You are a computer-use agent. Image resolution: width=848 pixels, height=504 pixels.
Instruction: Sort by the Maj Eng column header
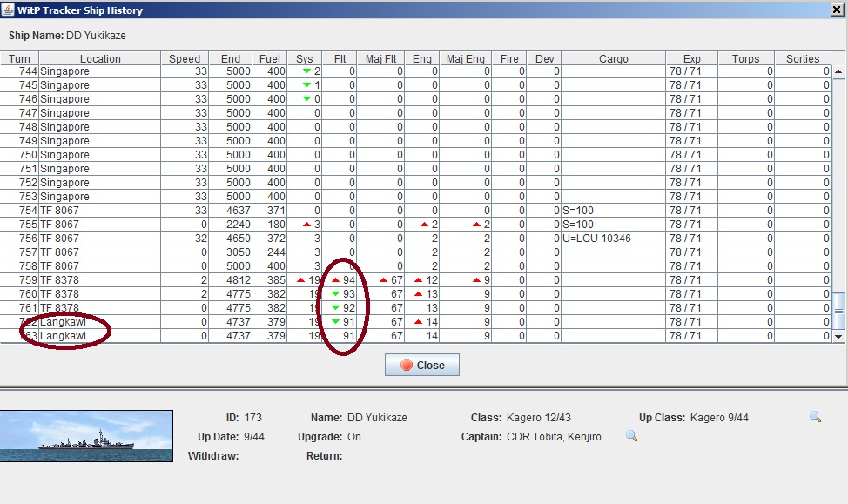tap(465, 58)
